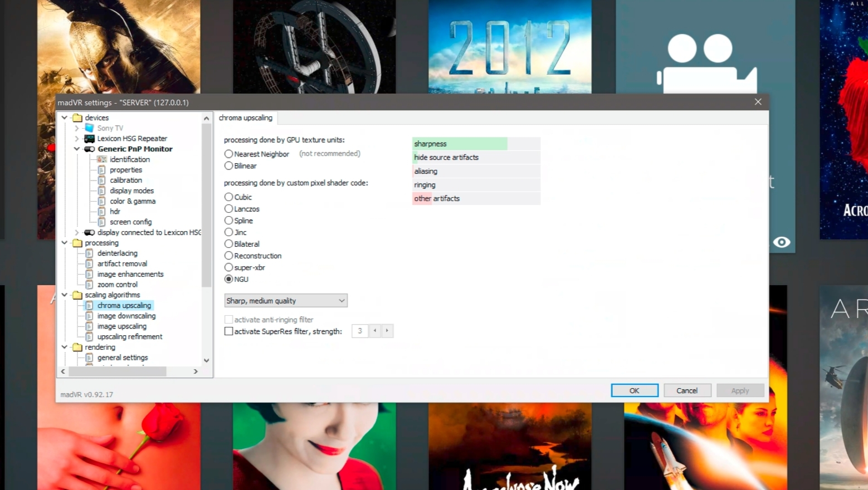Click the general settings page icon
Image resolution: width=868 pixels, height=490 pixels.
tap(89, 357)
